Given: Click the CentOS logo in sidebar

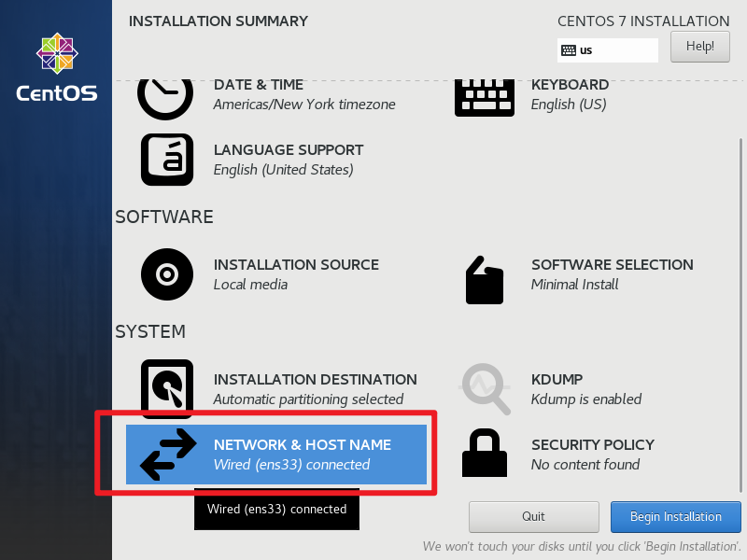Looking at the screenshot, I should (56, 67).
